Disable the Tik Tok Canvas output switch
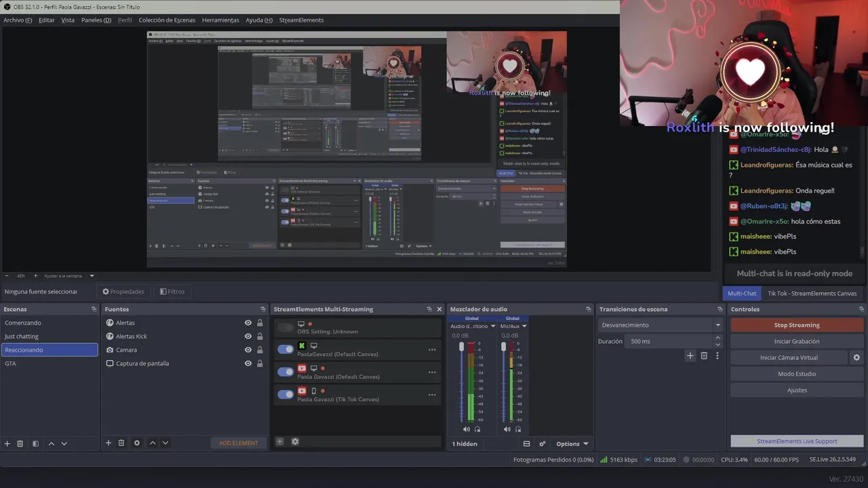The width and height of the screenshot is (868, 488). [x=285, y=394]
